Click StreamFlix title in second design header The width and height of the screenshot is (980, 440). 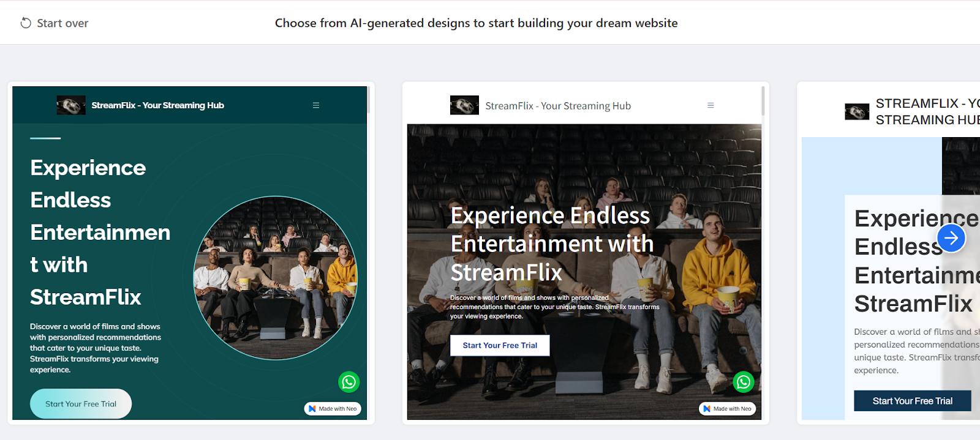(x=558, y=106)
